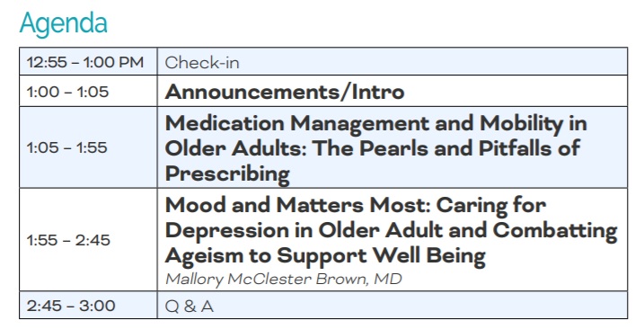Click the Check-in row text

[202, 63]
